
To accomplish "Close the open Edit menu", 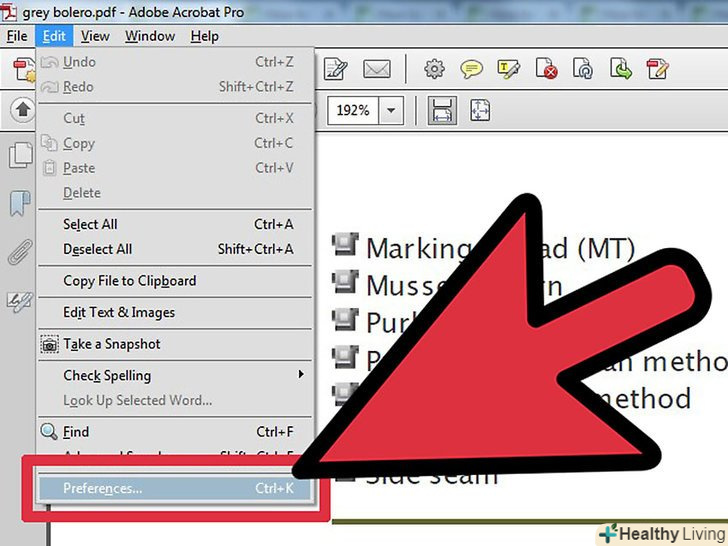I will tap(54, 36).
